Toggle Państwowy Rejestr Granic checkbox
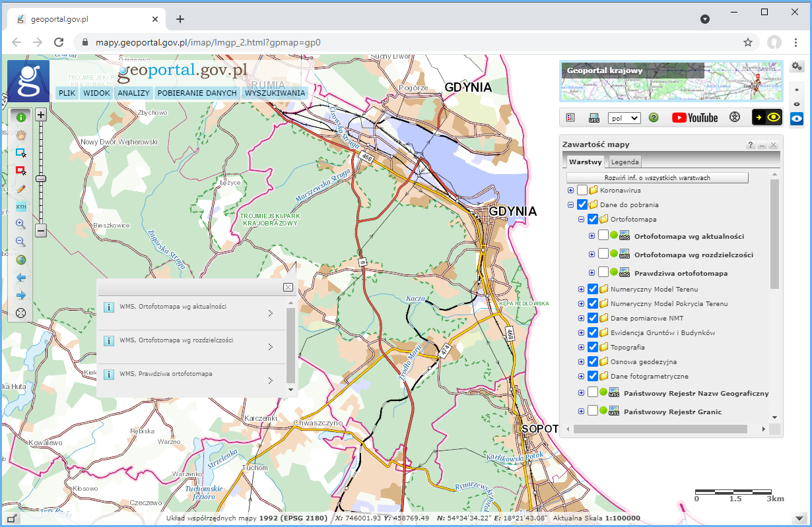 point(593,411)
